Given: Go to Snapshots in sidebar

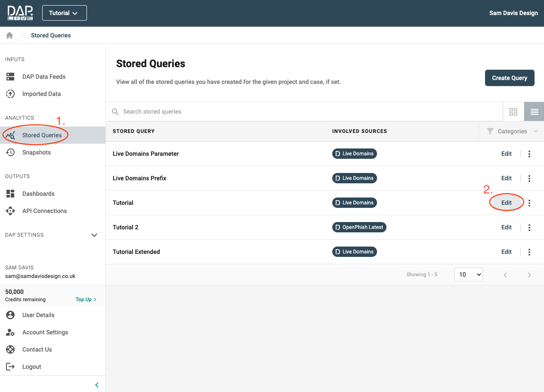Looking at the screenshot, I should [x=36, y=152].
